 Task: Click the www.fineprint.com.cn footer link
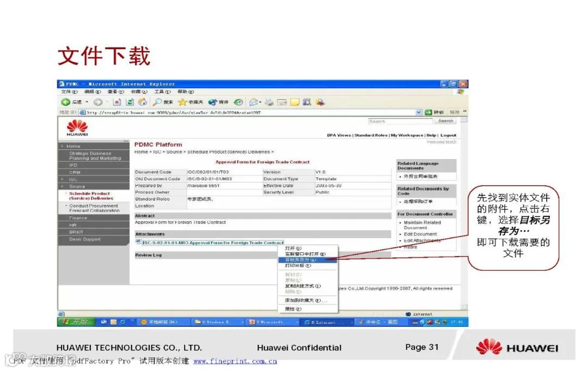click(x=235, y=361)
